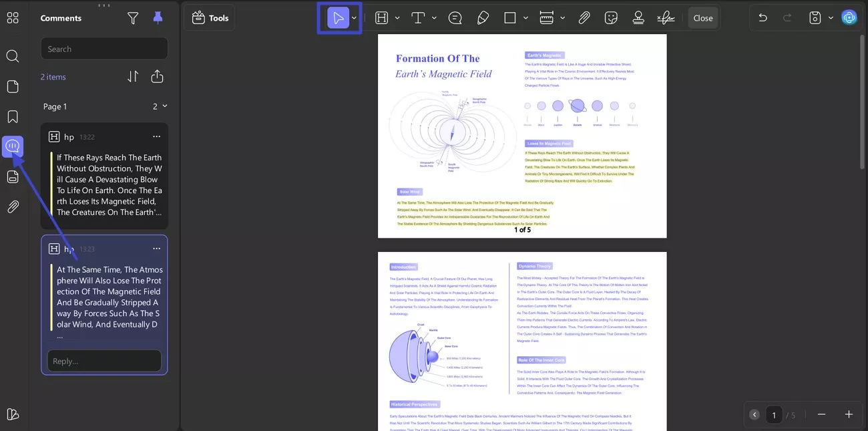Select the file attachment tool
The width and height of the screenshot is (868, 431).
coord(584,17)
